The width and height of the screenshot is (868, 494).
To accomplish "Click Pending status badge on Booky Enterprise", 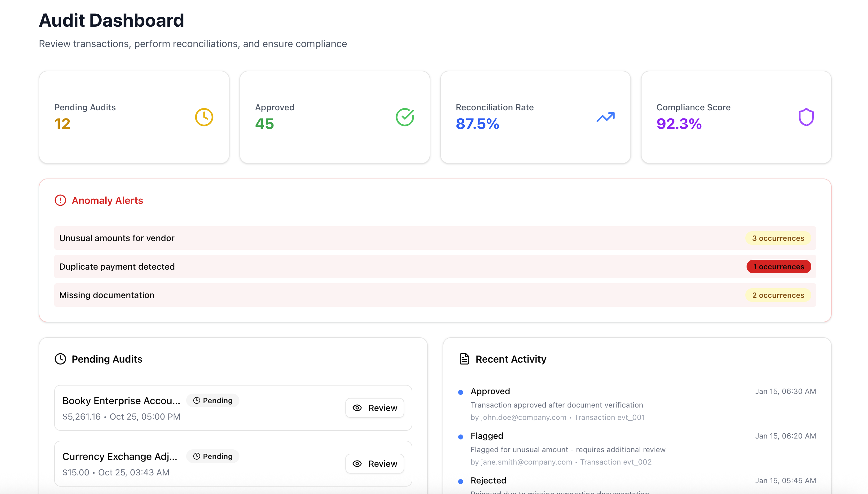I will tap(213, 401).
